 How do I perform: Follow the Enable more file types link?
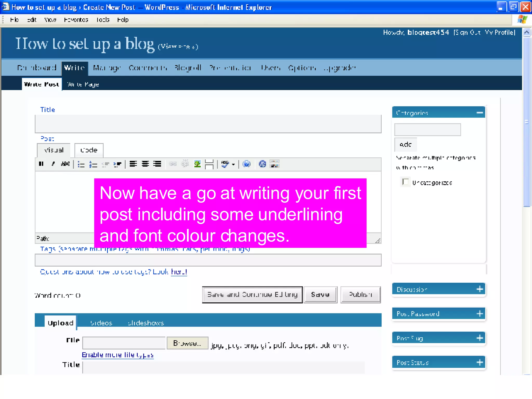tap(118, 355)
